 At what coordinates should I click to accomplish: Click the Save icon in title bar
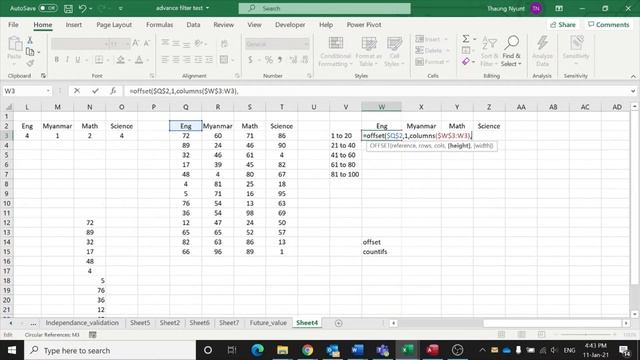(x=68, y=8)
